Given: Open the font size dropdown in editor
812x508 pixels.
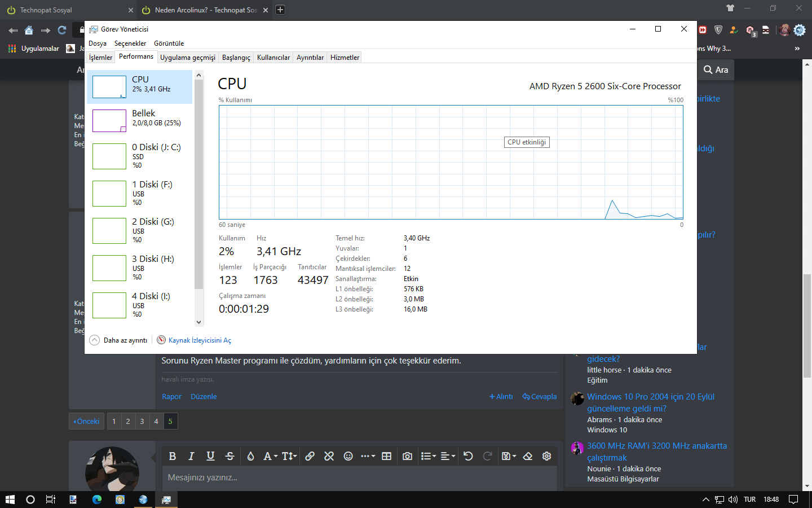Looking at the screenshot, I should [289, 456].
